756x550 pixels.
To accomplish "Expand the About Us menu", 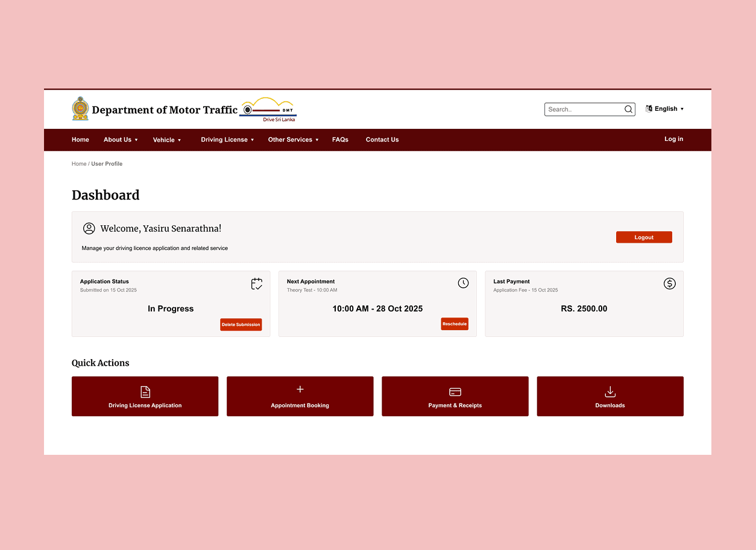I will pyautogui.click(x=121, y=140).
